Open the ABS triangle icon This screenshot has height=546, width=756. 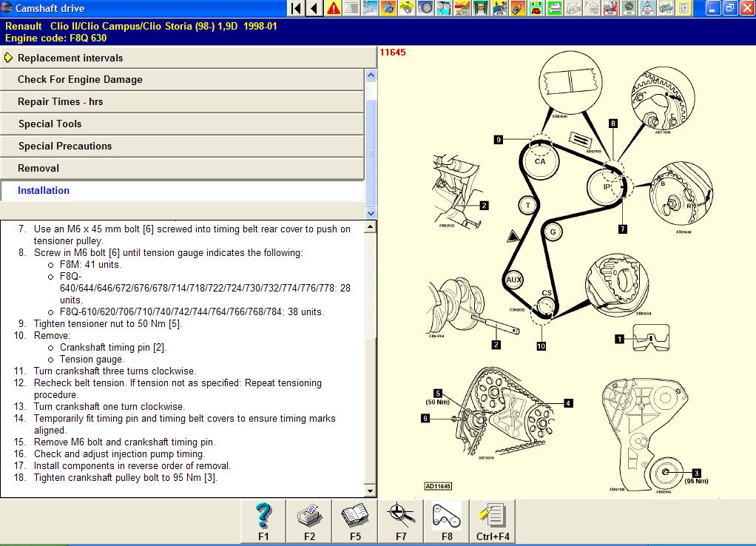click(647, 8)
